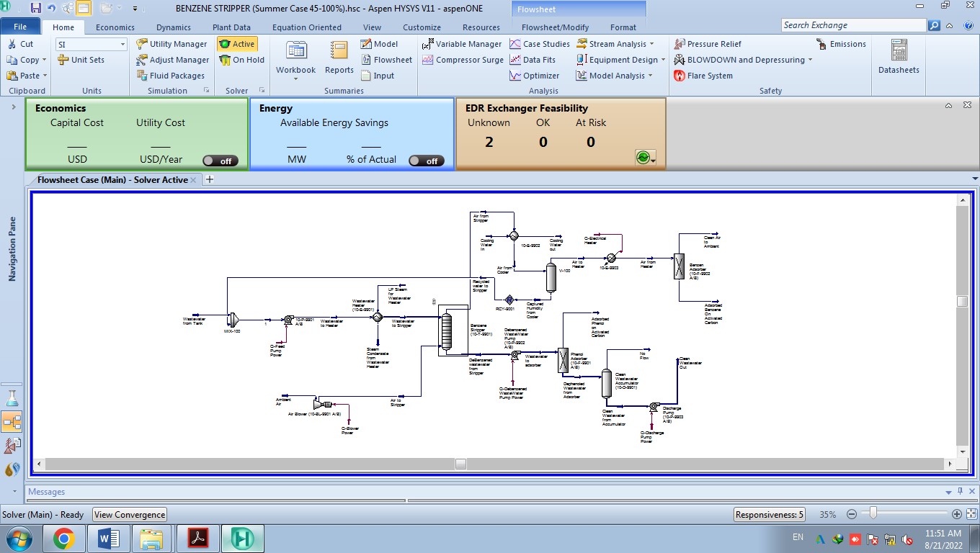The width and height of the screenshot is (980, 553).
Task: Open the Equation Oriented tab
Action: tap(307, 27)
